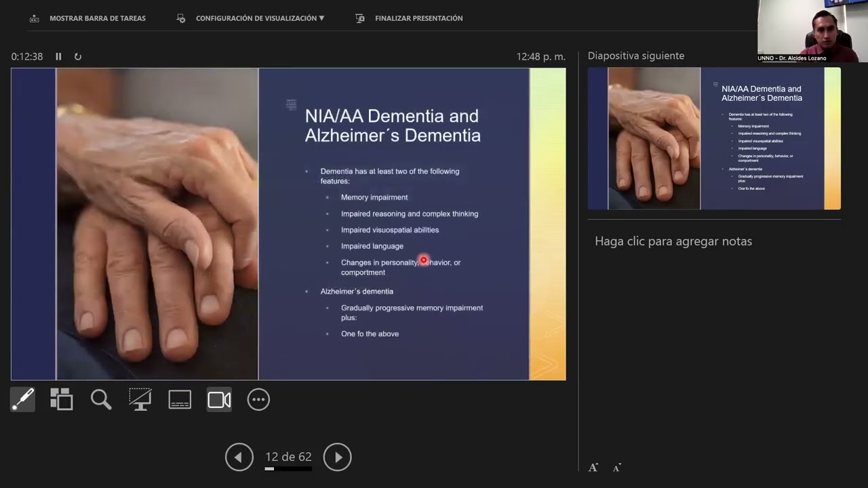Image resolution: width=868 pixels, height=488 pixels.
Task: Click the presenter webcam video thumbnail
Action: click(812, 30)
